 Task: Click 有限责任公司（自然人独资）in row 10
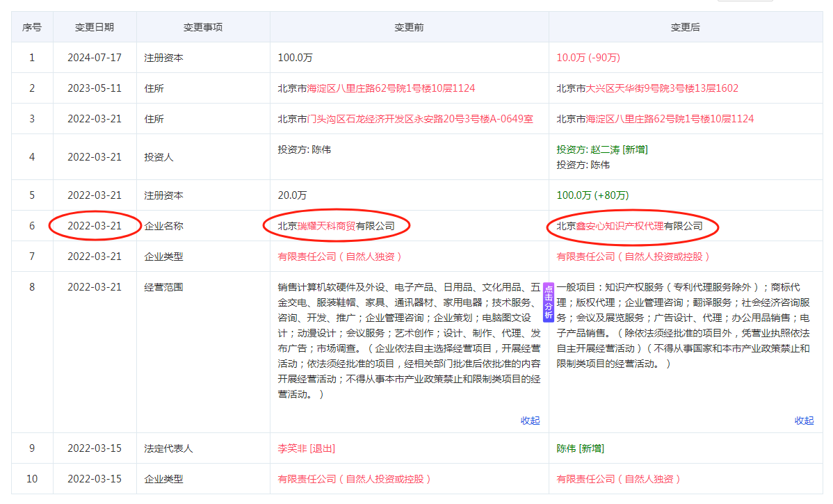[x=618, y=479]
